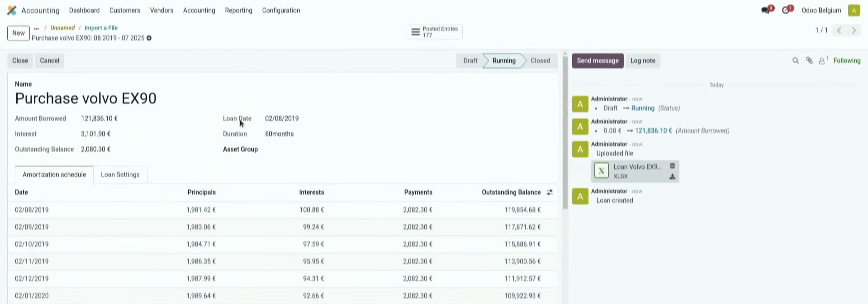Screen dimensions: 868x304
Task: Sort by Date column header
Action: [x=21, y=192]
